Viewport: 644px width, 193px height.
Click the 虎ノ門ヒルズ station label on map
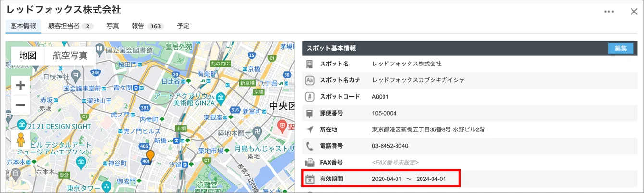tap(142, 131)
